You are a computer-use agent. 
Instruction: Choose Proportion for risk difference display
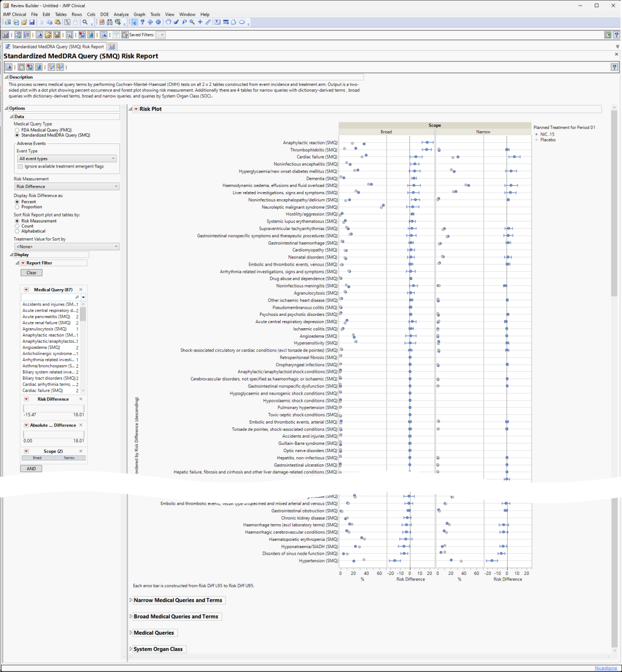[x=17, y=207]
